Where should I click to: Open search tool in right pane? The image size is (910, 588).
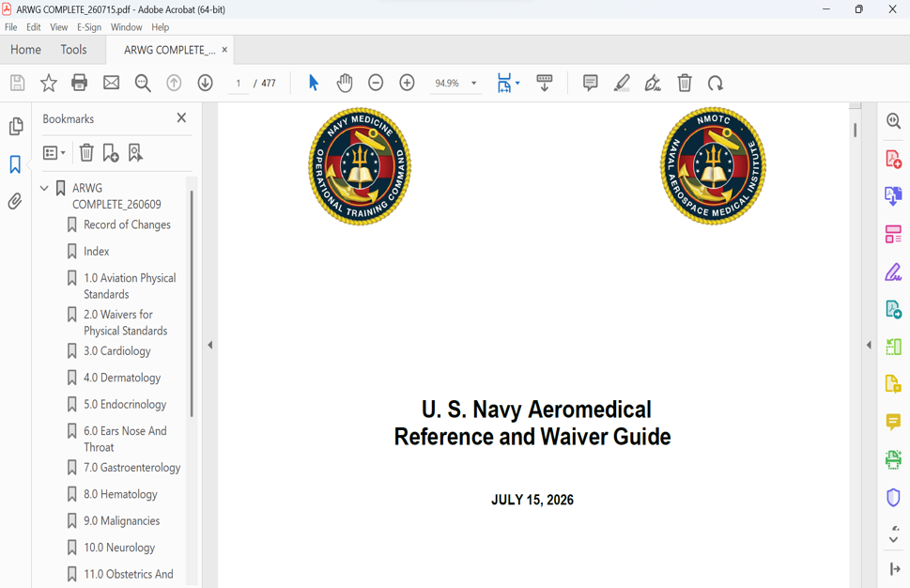(894, 121)
